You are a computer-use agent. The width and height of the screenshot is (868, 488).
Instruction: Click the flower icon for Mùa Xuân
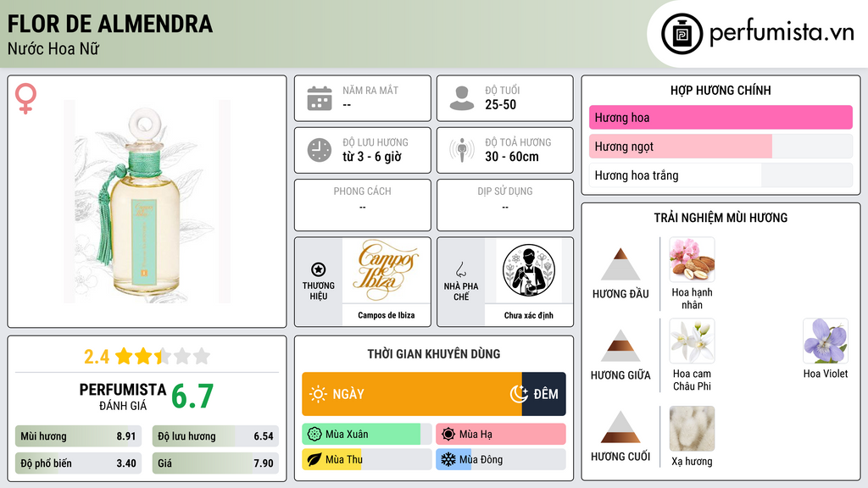tap(314, 435)
